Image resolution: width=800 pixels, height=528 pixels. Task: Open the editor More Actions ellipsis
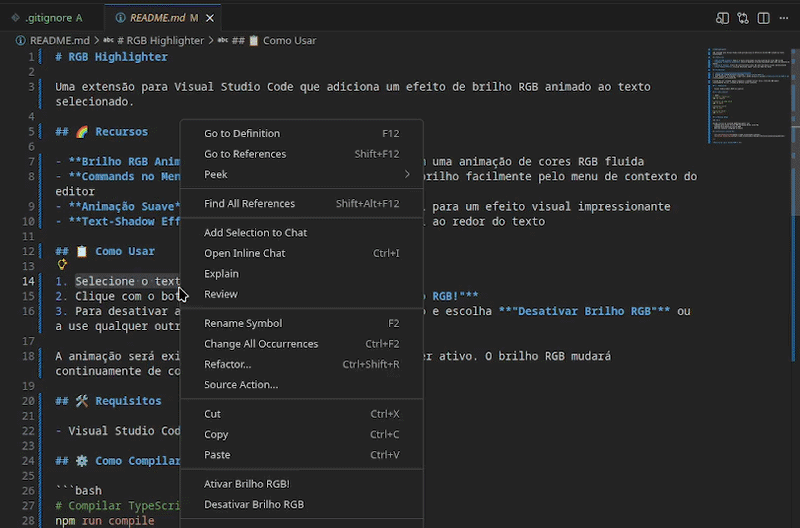point(784,18)
